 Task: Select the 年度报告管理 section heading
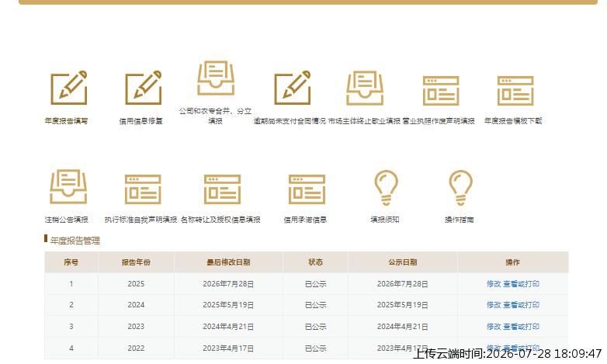click(x=75, y=241)
